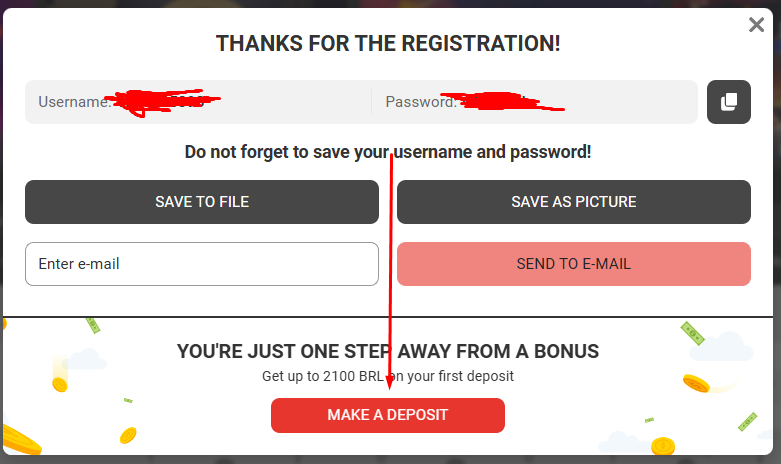Click the cloud on banner's left side

pos(85,358)
